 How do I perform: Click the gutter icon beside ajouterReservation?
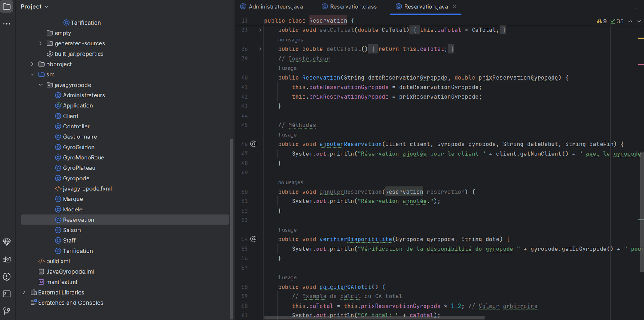253,144
